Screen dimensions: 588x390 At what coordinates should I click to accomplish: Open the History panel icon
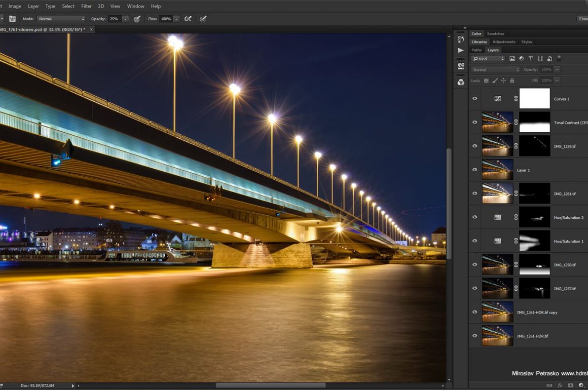[460, 40]
